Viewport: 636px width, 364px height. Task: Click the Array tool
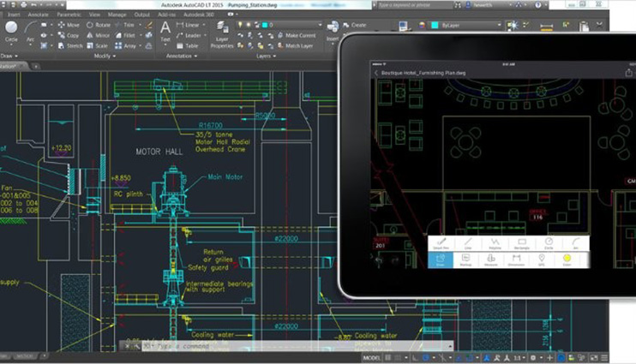click(x=126, y=45)
